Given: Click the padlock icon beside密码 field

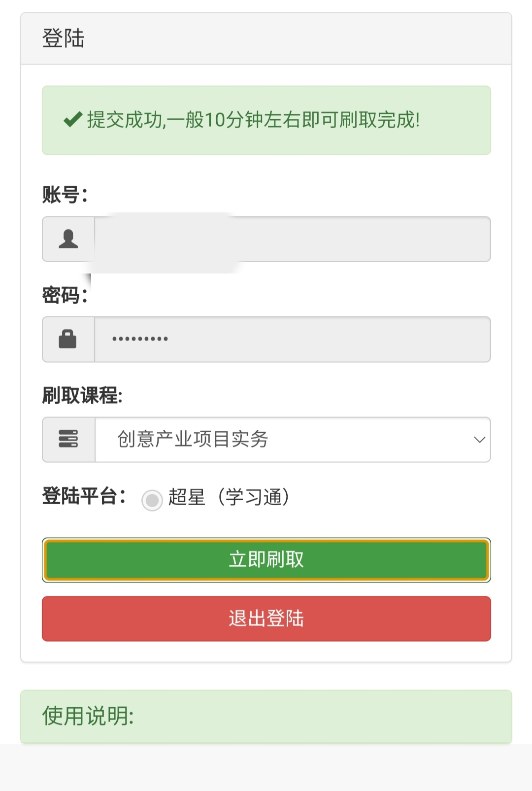Looking at the screenshot, I should (69, 339).
